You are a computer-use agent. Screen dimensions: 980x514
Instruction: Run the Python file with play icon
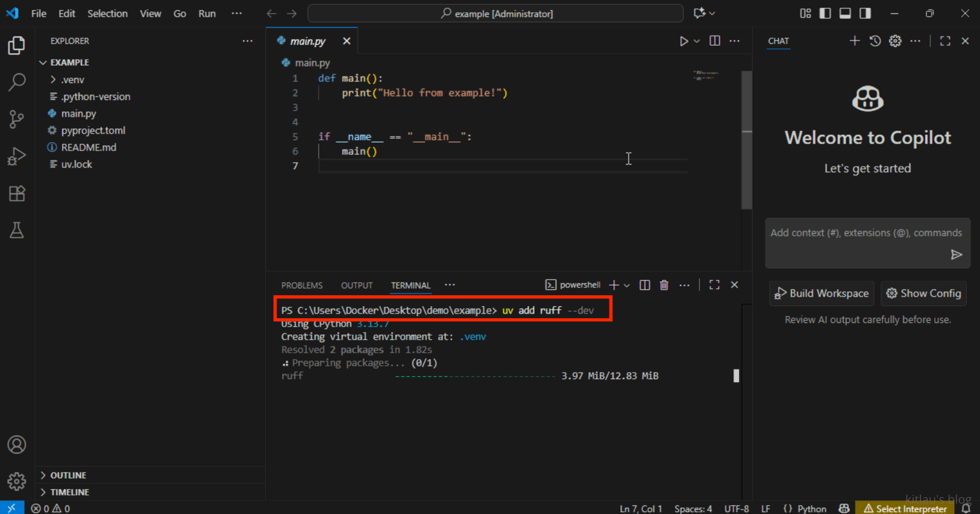coord(683,41)
